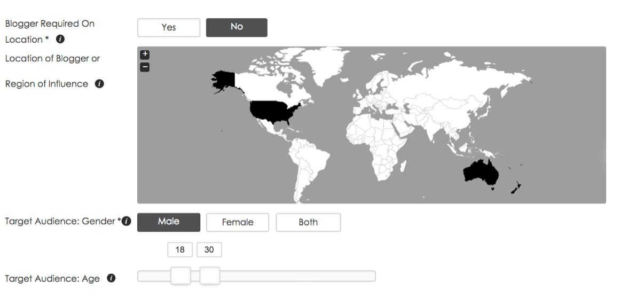Image resolution: width=644 pixels, height=298 pixels.
Task: Open info icon for Target Audience: Gender
Action: [x=127, y=222]
